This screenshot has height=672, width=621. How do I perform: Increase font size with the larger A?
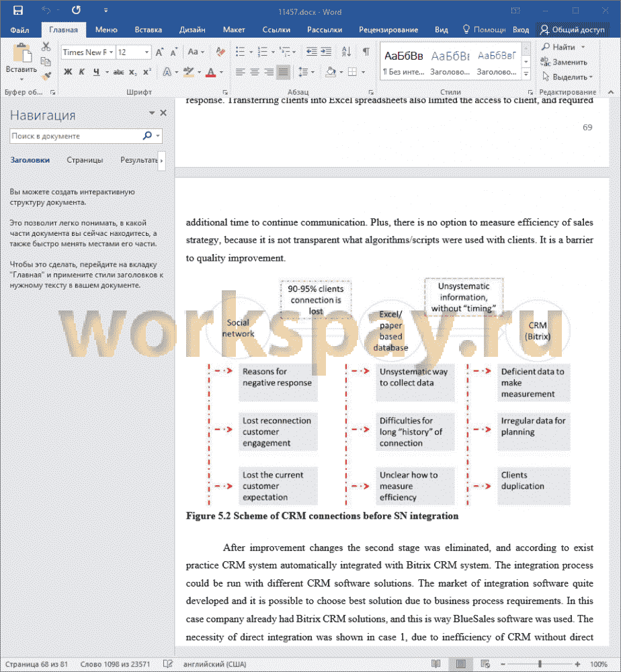[x=159, y=52]
